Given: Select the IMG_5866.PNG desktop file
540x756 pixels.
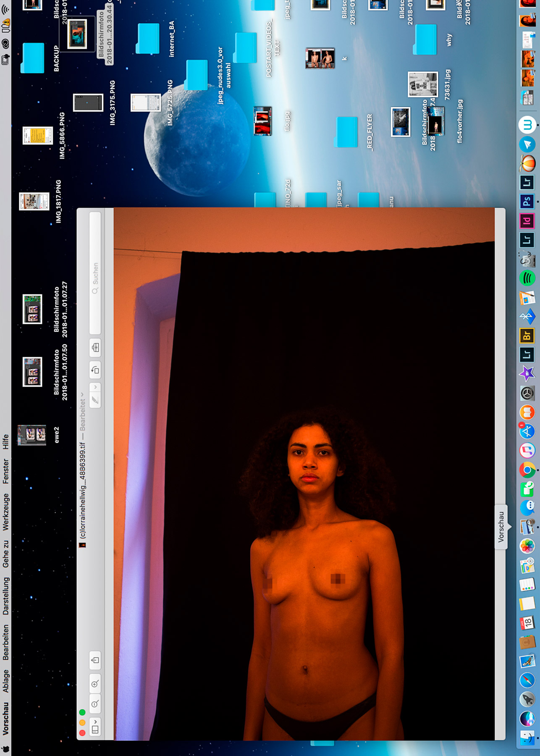Looking at the screenshot, I should tap(38, 135).
